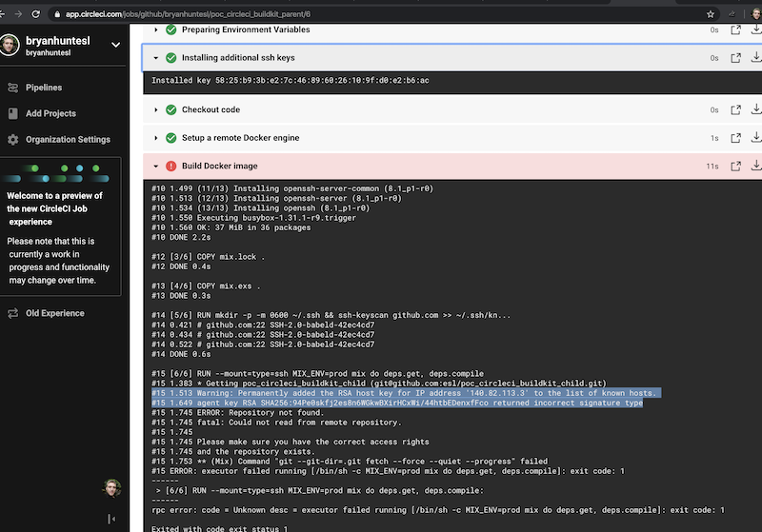Click the user avatar at the sidebar bottom
This screenshot has width=762, height=532.
point(111,488)
